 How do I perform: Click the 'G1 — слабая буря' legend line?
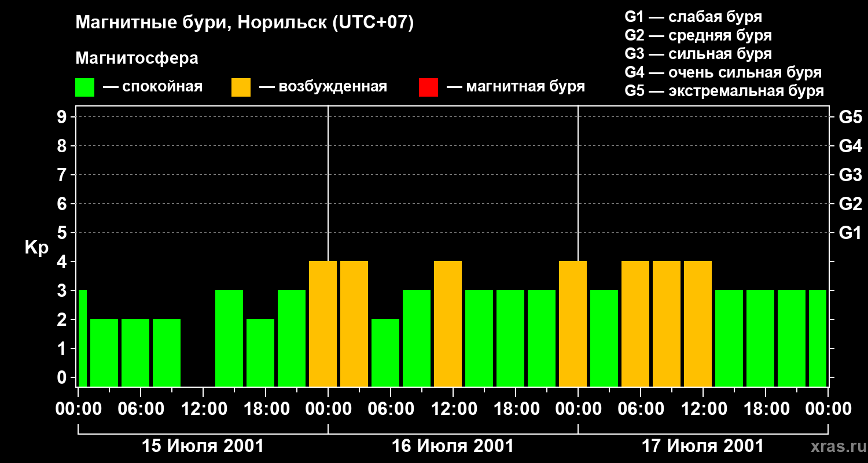(x=693, y=17)
